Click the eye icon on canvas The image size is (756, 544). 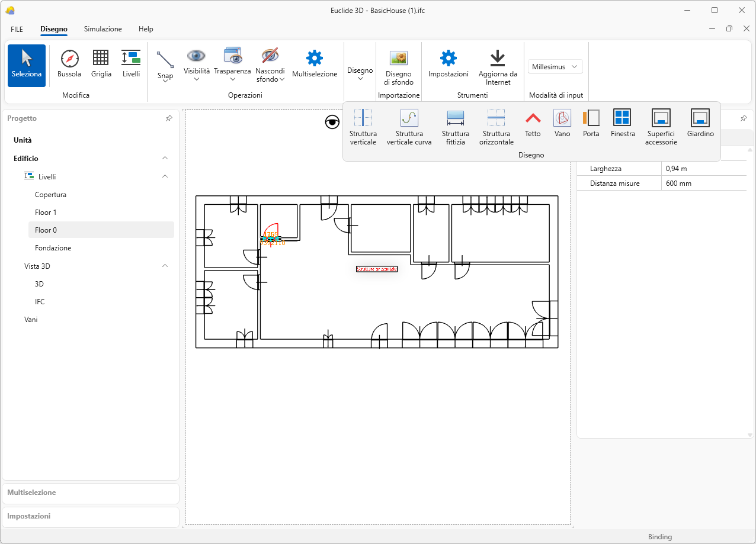(332, 122)
